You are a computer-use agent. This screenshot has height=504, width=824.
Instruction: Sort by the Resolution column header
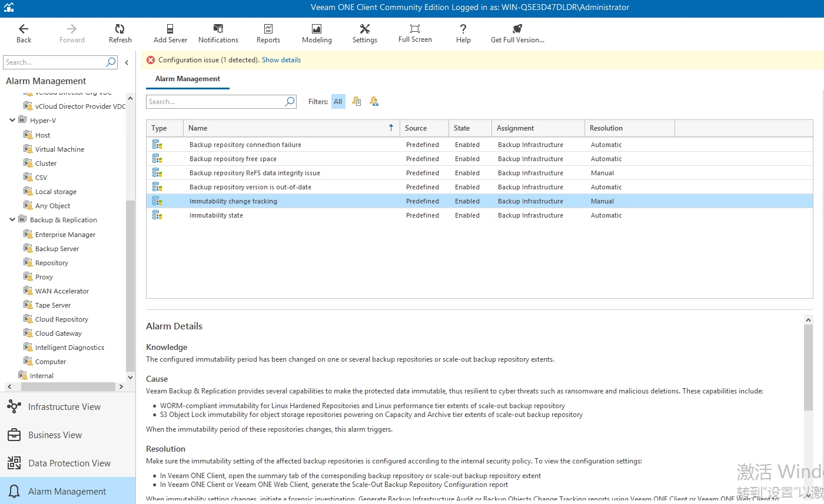tap(630, 128)
